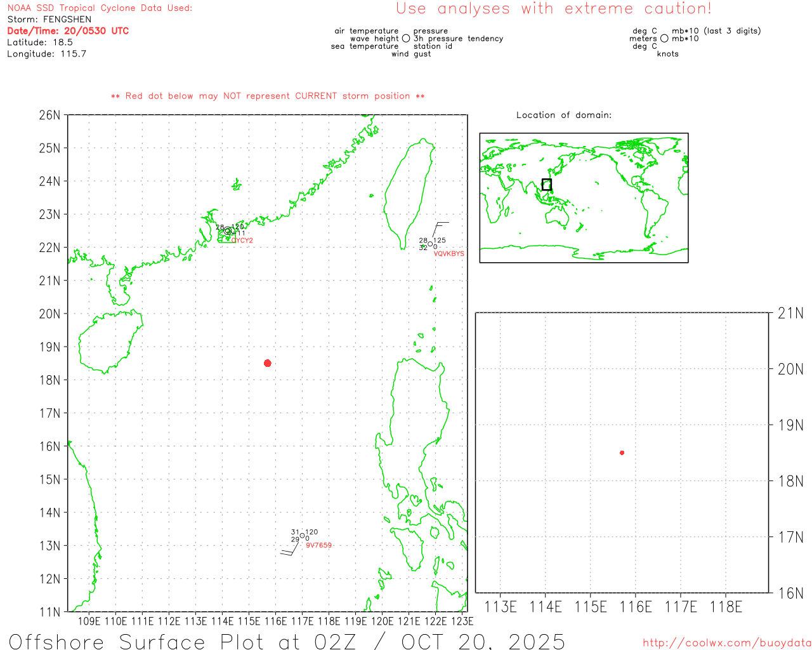Click the red dot in zoomed inset map
812x650 pixels.
point(622,453)
